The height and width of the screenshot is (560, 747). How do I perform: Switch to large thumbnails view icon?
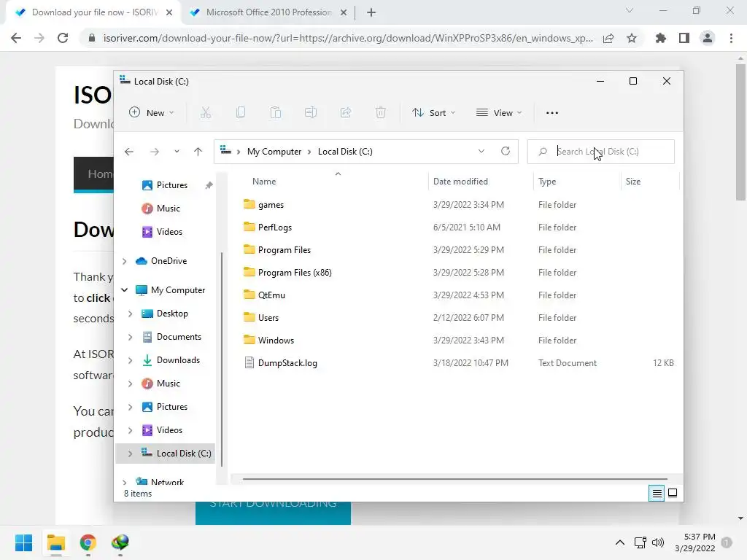[x=673, y=494]
